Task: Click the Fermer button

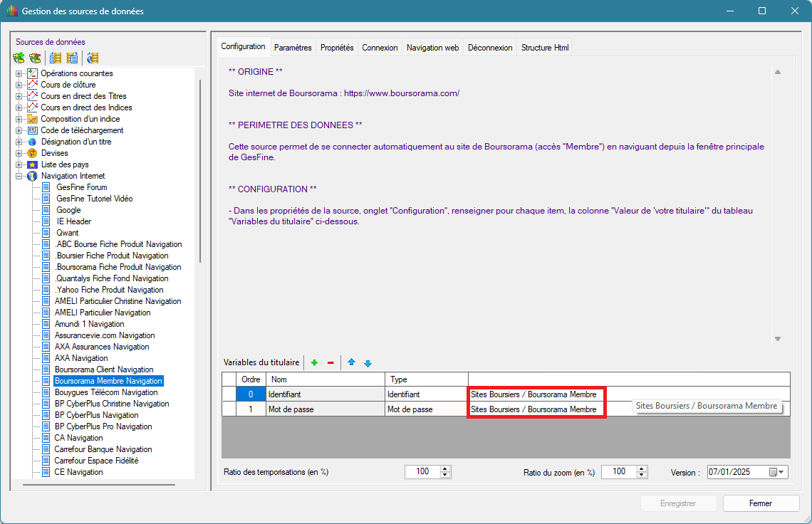Action: 760,503
